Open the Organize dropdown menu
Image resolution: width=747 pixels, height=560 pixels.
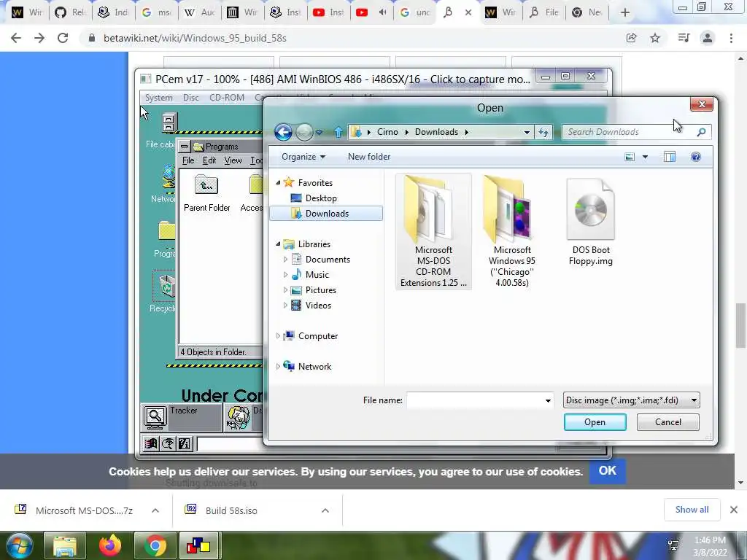303,157
